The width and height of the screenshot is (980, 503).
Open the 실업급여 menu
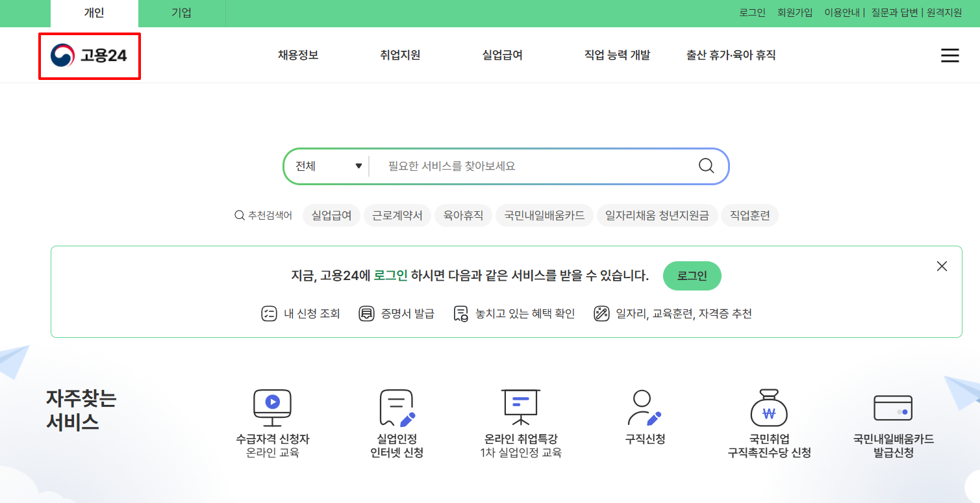503,55
